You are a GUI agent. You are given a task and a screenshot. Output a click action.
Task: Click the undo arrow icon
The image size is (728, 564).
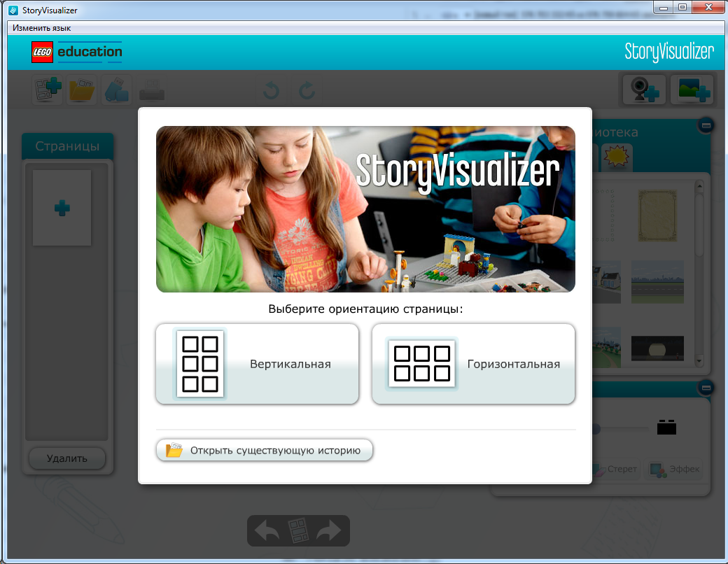271,90
